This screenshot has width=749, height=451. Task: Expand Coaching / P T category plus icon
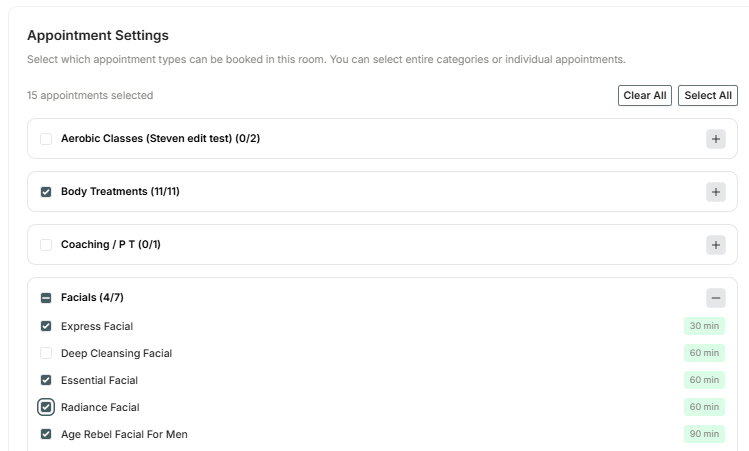pyautogui.click(x=716, y=245)
